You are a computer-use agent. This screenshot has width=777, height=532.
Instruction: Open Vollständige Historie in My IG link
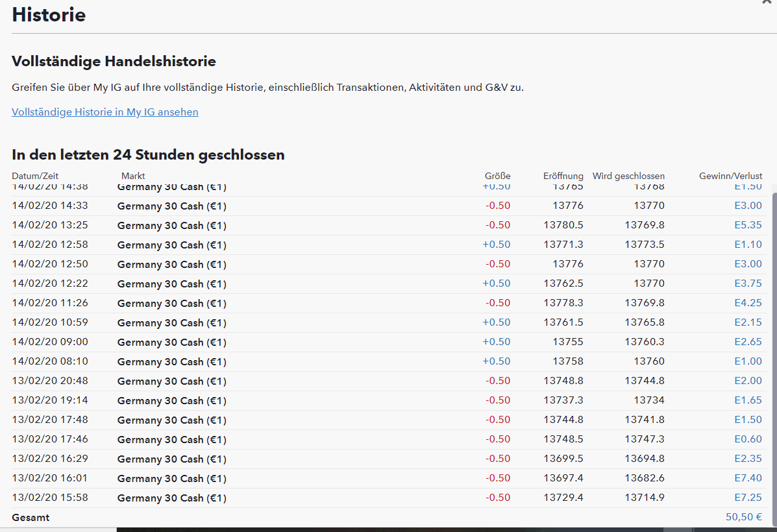(x=105, y=112)
